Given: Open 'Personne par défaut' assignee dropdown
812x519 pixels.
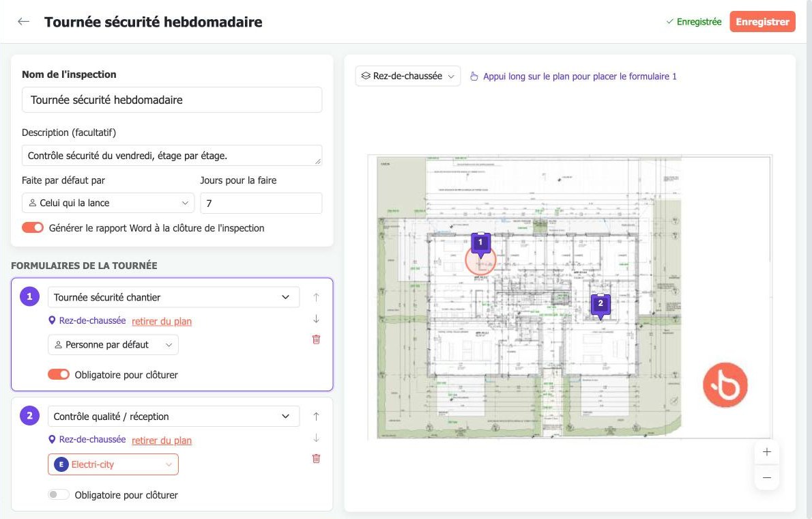Looking at the screenshot, I should (113, 345).
